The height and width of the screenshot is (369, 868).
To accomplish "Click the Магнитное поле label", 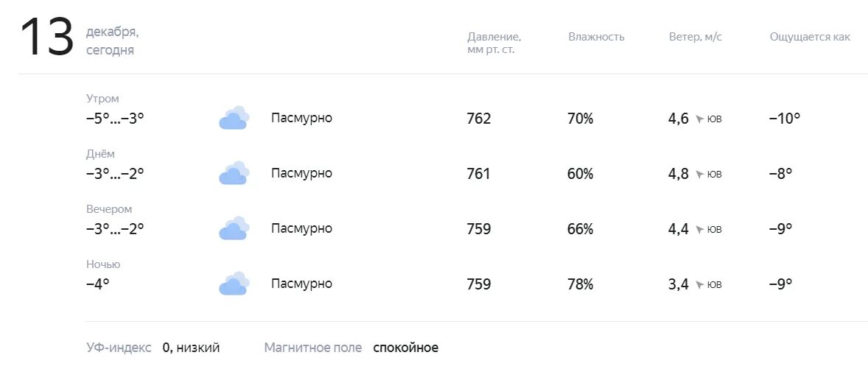I will coord(312,348).
